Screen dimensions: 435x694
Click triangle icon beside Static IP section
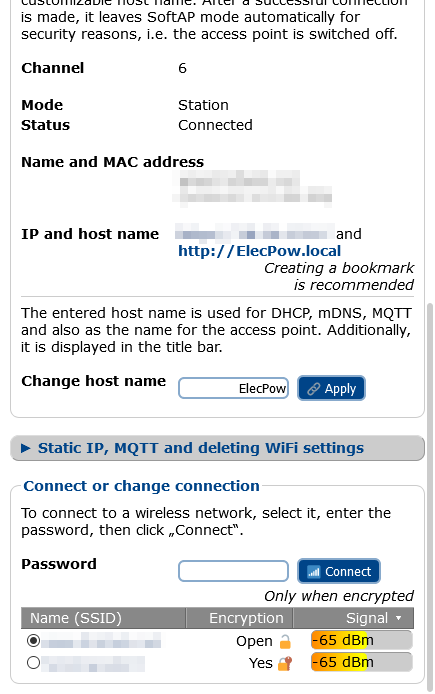[x=26, y=448]
